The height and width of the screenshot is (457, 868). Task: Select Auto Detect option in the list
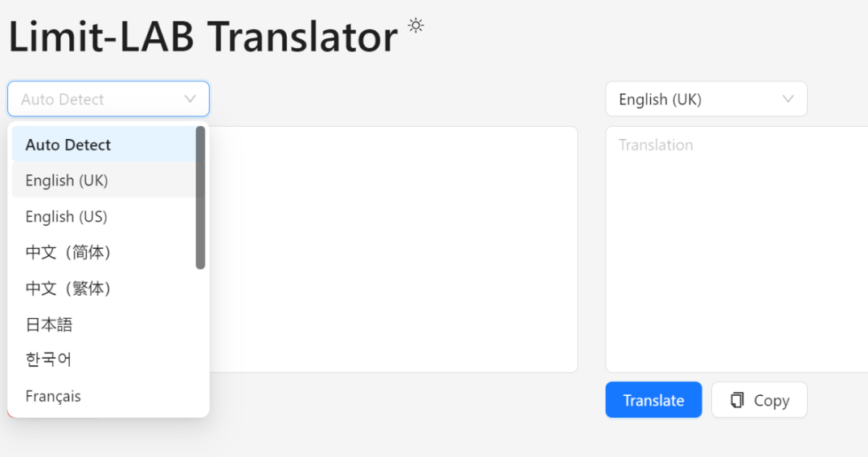tap(68, 145)
